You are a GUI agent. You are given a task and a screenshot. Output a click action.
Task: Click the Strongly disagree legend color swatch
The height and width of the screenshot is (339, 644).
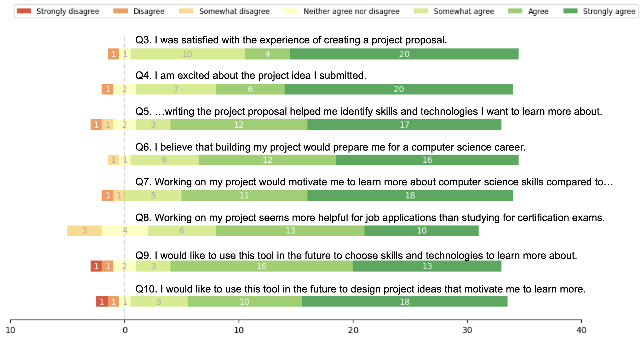pos(24,11)
